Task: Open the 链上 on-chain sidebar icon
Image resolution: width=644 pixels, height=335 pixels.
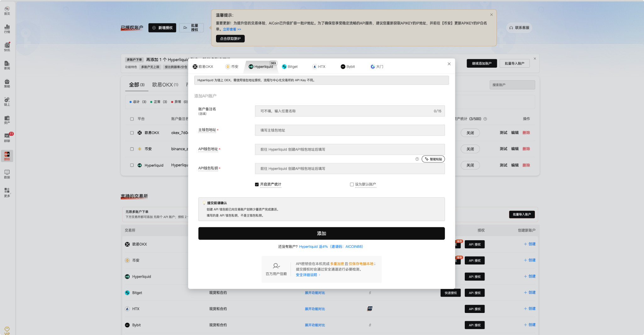Action: pos(7,101)
